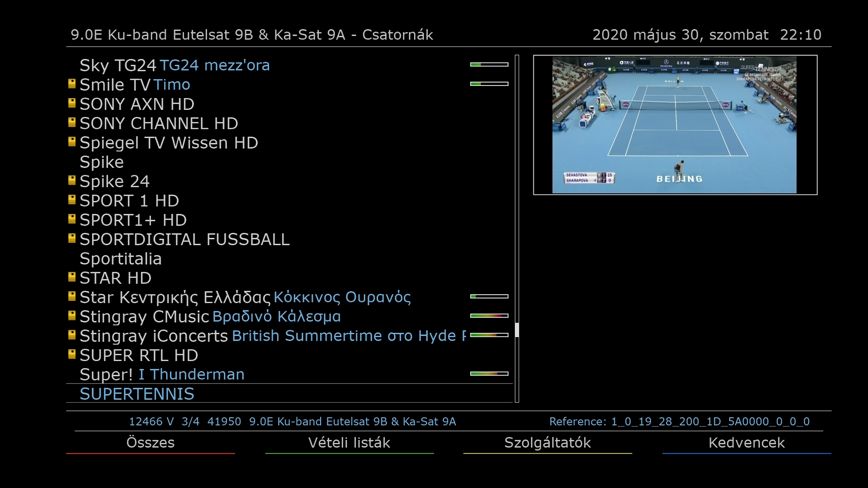This screenshot has width=868, height=488.
Task: Click the lock icon beside Stingray iConcerts
Action: click(72, 335)
